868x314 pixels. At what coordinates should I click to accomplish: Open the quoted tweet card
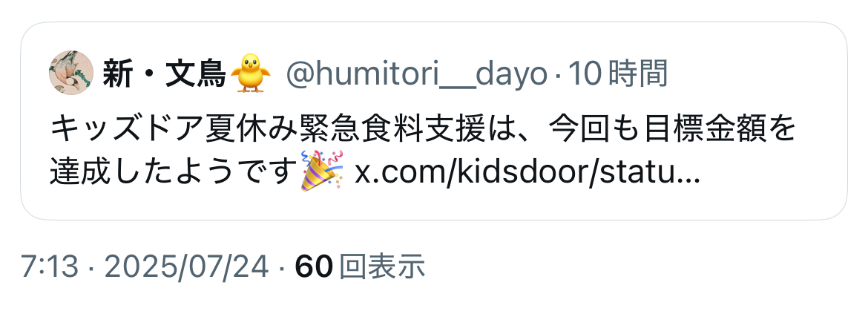click(434, 121)
